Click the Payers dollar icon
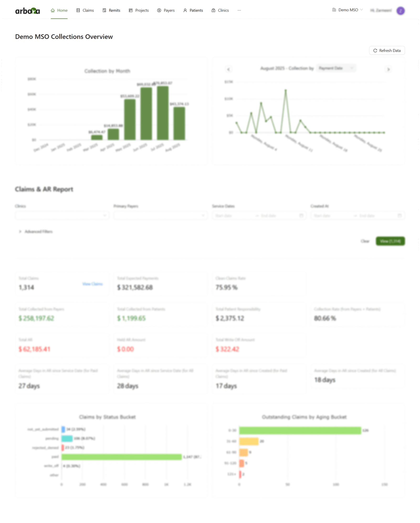 [159, 11]
